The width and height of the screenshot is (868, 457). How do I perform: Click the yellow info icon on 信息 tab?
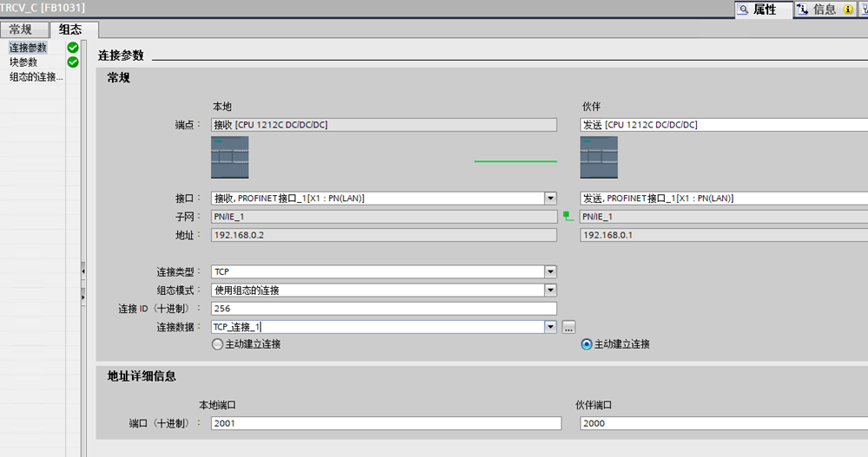pos(848,10)
